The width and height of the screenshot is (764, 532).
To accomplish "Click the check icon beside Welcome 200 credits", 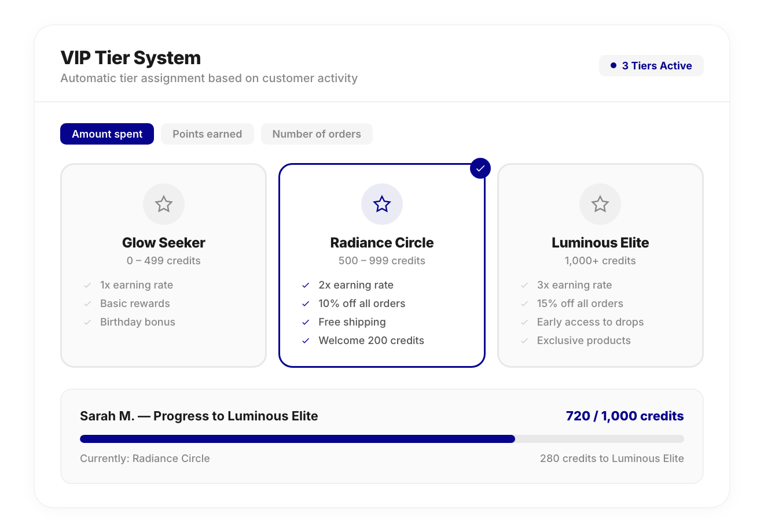I will (x=306, y=341).
